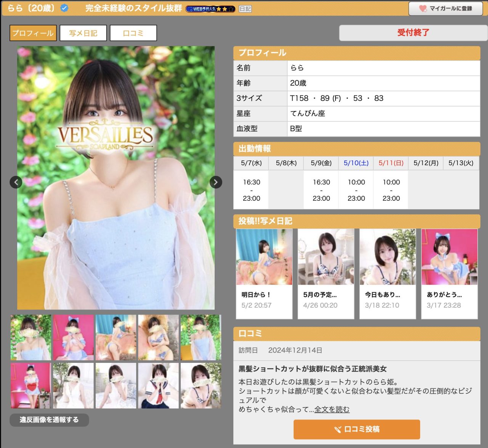Viewport: 488px width, 448px height.
Task: Report an image with 違反画像を通報する
Action: pyautogui.click(x=49, y=420)
